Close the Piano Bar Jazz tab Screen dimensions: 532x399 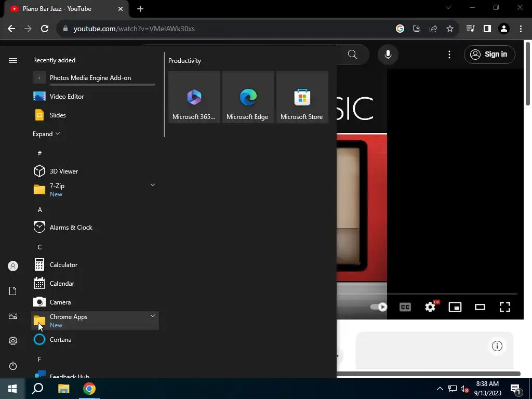point(121,9)
